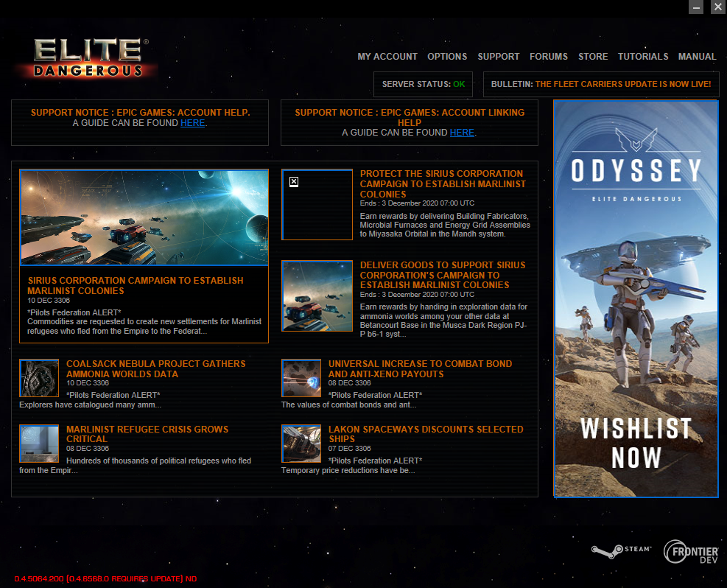Visit the Store

(592, 57)
